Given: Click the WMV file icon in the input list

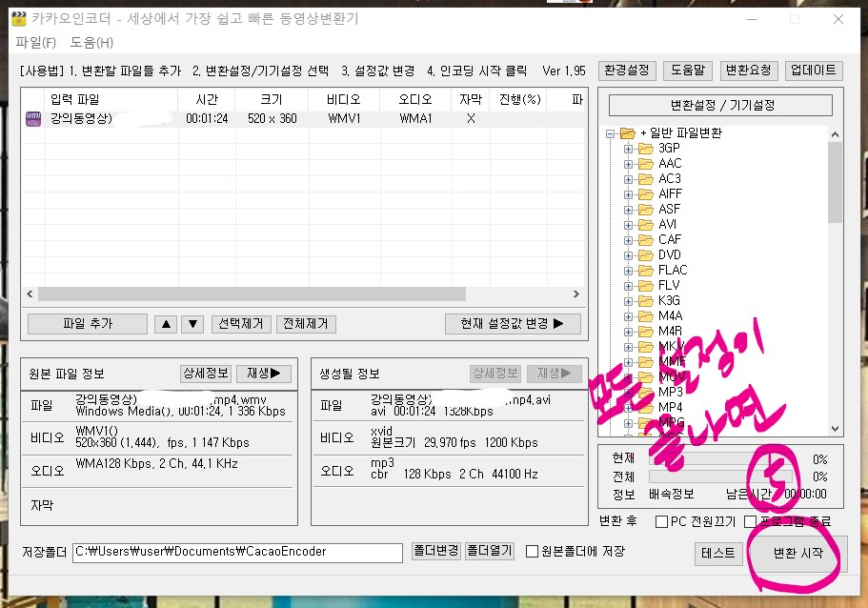Looking at the screenshot, I should point(33,118).
